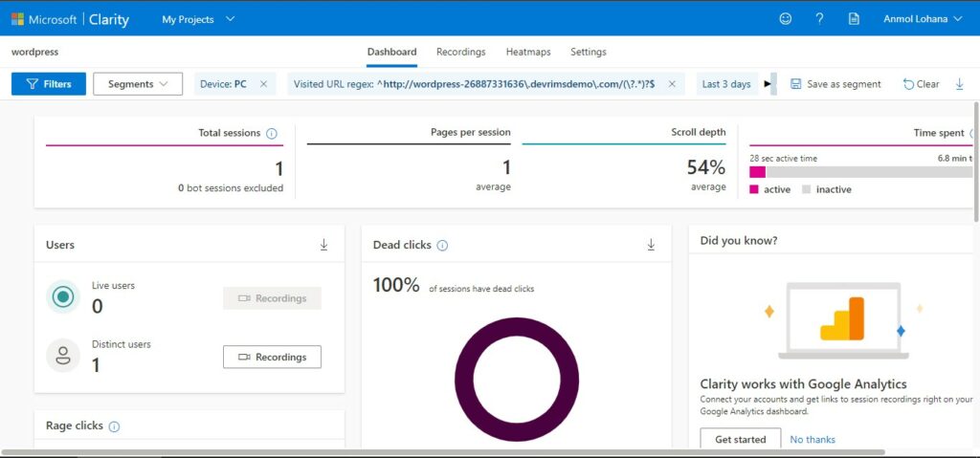Open the Filters panel
Image resolution: width=980 pixels, height=458 pixels.
[49, 84]
